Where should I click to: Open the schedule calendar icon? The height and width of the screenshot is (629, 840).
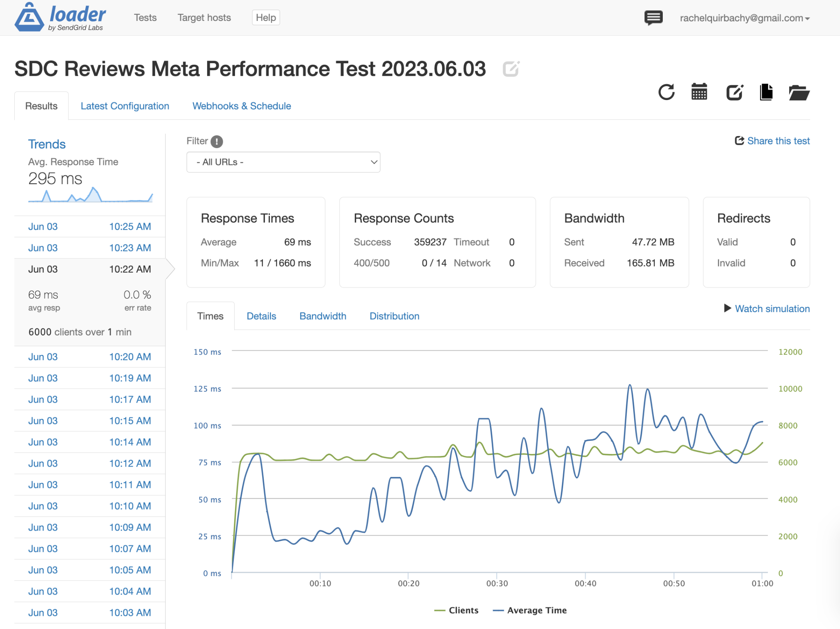pos(699,92)
